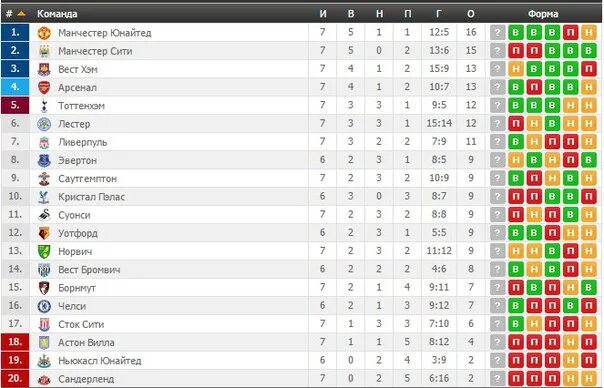Screen dimensions: 604x388
Task: Click the last green В badge in Эвертон form
Action: [589, 160]
